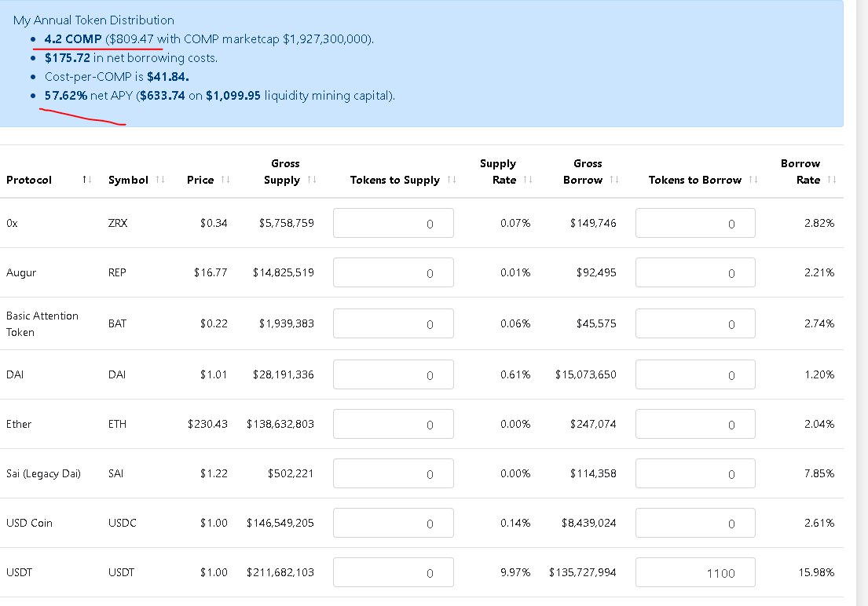Click USDC gross supply $146,549,205
The width and height of the screenshot is (868, 606).
coord(280,523)
